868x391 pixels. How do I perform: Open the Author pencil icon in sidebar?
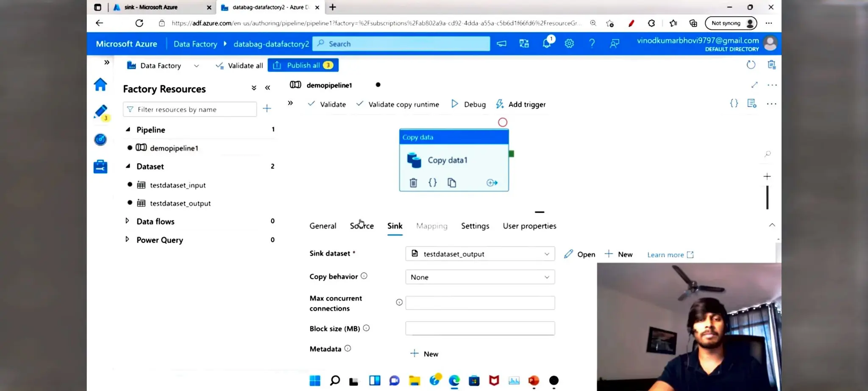tap(101, 112)
